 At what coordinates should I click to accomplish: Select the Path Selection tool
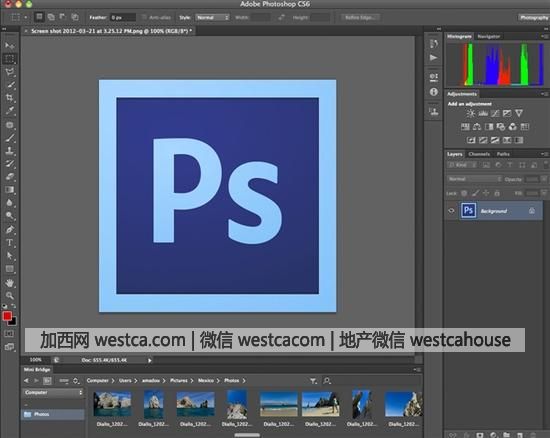click(9, 256)
